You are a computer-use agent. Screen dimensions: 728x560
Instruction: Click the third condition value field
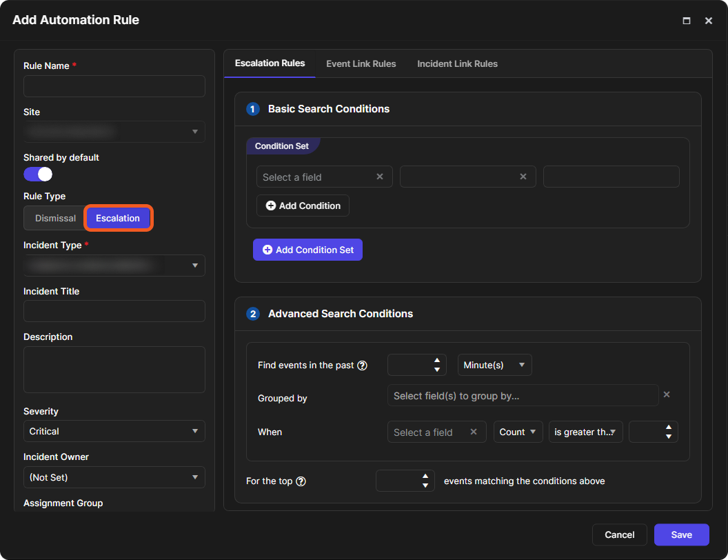click(x=611, y=177)
